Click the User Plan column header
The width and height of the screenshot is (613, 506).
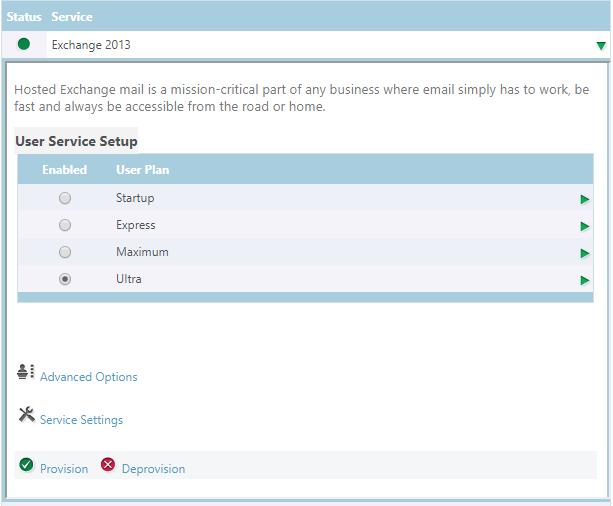tap(143, 170)
